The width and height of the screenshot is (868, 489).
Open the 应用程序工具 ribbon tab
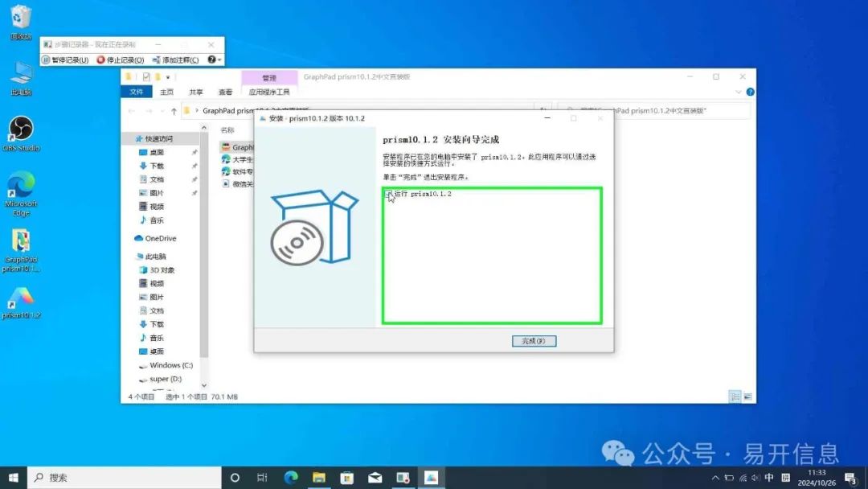(269, 92)
